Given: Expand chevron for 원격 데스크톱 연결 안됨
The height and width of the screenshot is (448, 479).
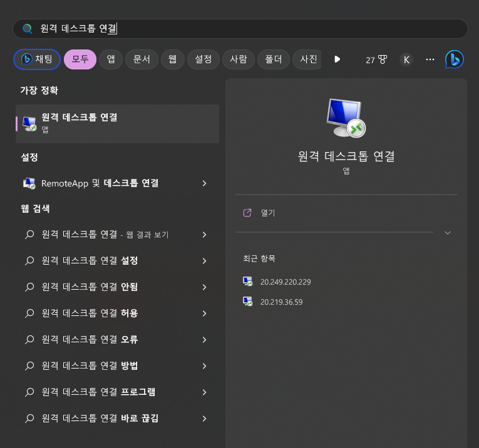Looking at the screenshot, I should click(x=204, y=287).
